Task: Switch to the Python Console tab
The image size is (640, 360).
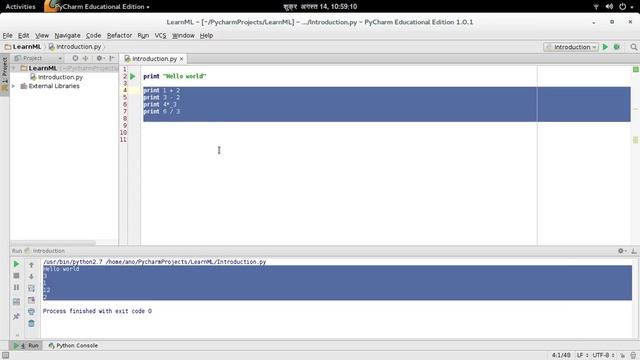Action: pyautogui.click(x=73, y=345)
